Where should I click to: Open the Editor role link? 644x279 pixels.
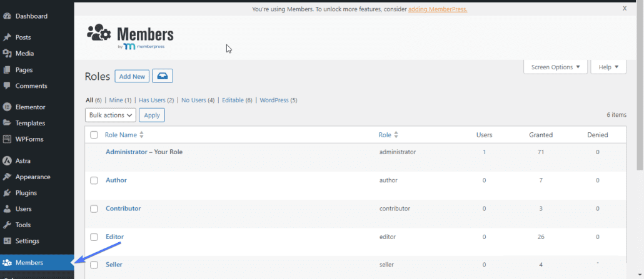tap(114, 237)
